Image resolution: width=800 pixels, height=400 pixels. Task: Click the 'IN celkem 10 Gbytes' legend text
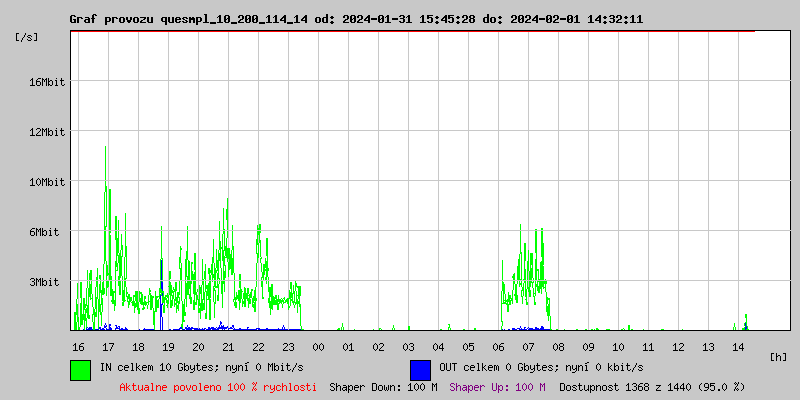[x=201, y=367]
